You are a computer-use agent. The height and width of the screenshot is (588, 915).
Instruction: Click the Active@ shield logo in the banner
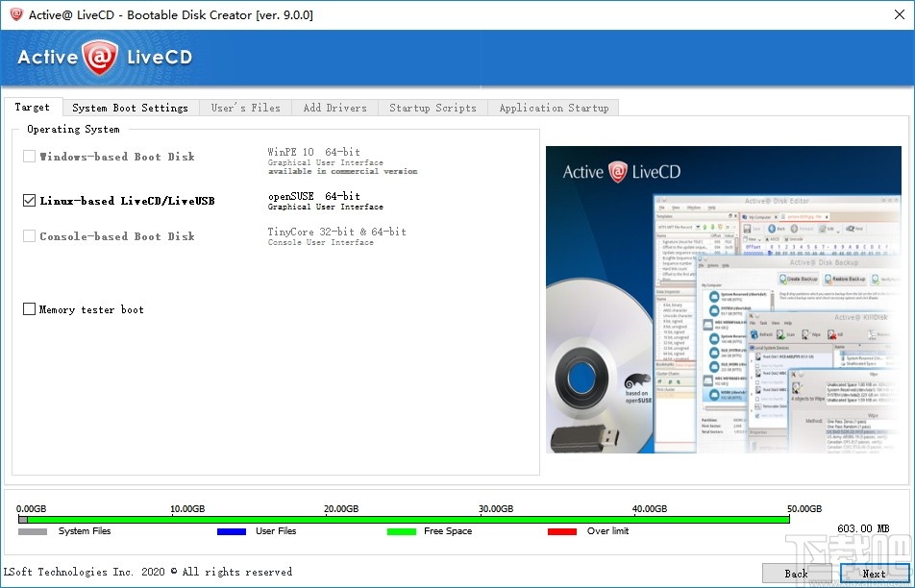[100, 58]
